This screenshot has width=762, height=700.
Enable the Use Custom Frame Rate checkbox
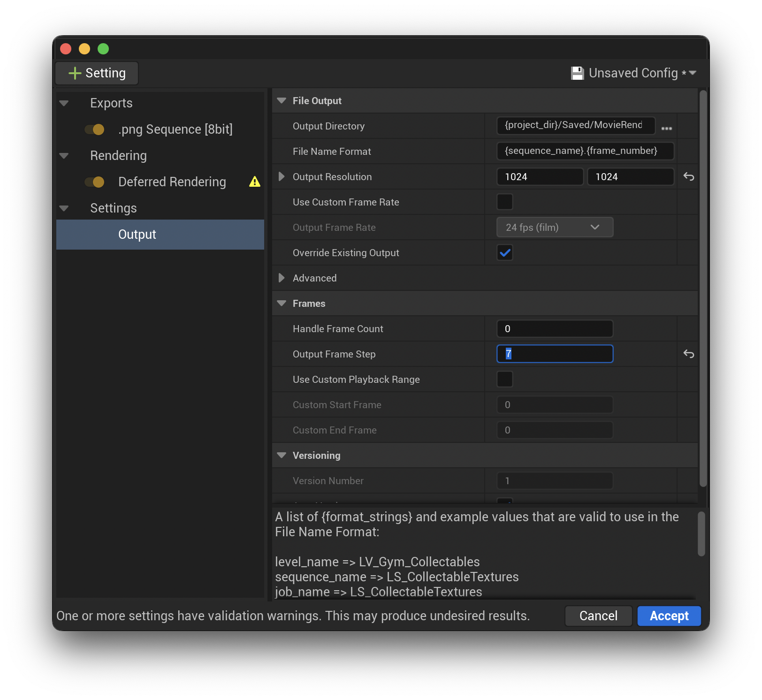(504, 202)
